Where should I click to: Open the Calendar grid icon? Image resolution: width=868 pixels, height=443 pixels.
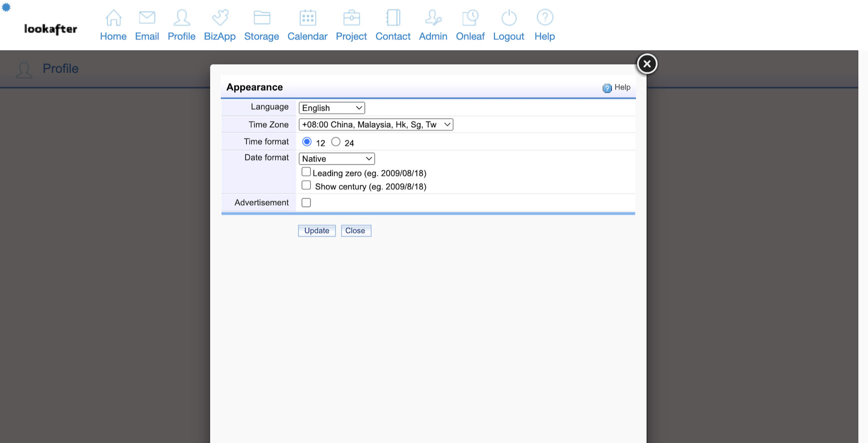[308, 18]
